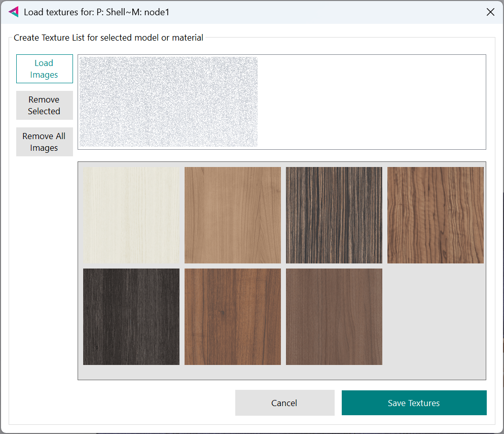
Task: Select the white cream wood texture thumbnail
Action: [131, 215]
